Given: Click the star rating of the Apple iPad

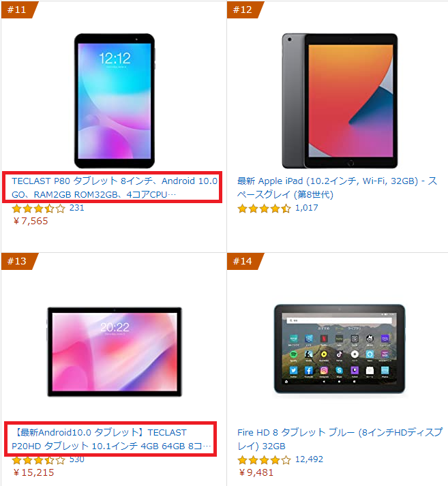Looking at the screenshot, I should coord(264,209).
